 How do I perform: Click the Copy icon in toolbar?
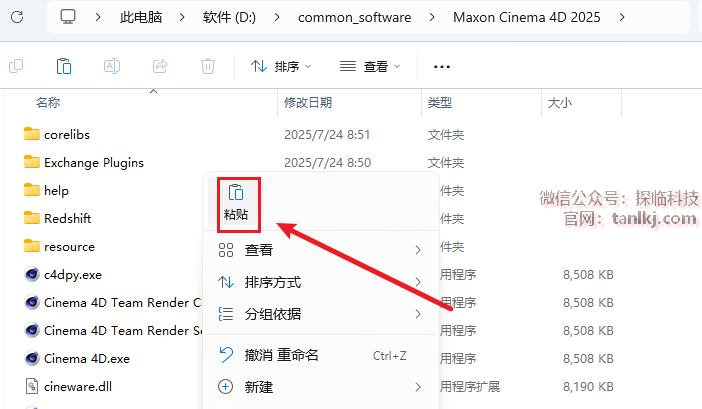[16, 66]
